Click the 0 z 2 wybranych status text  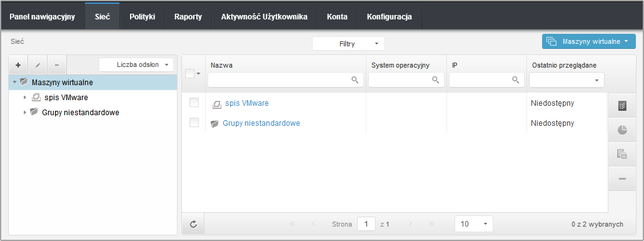pyautogui.click(x=597, y=224)
